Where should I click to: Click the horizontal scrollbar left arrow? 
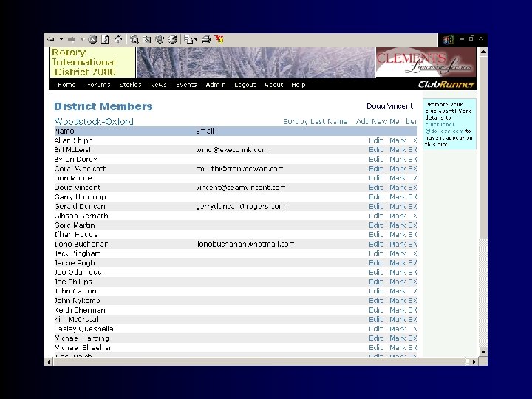(49, 362)
